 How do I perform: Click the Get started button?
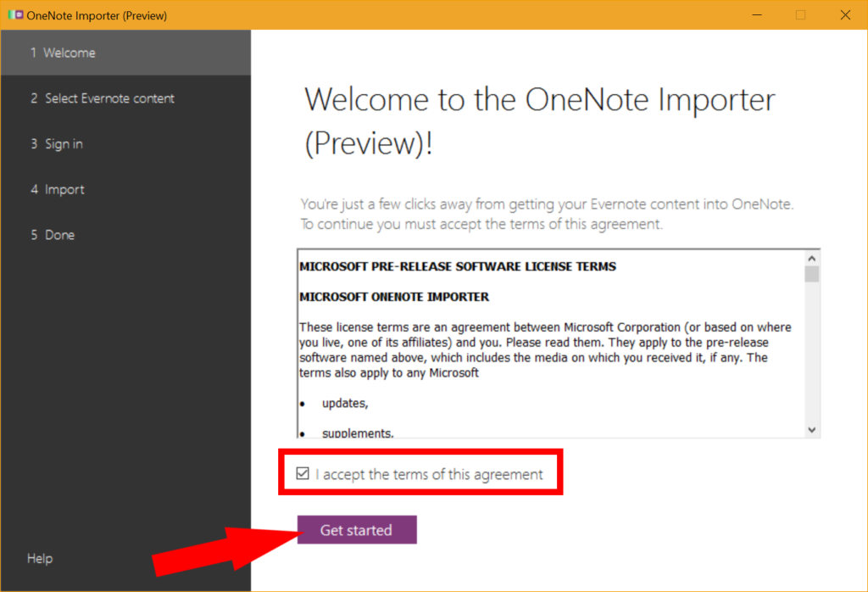pyautogui.click(x=357, y=530)
